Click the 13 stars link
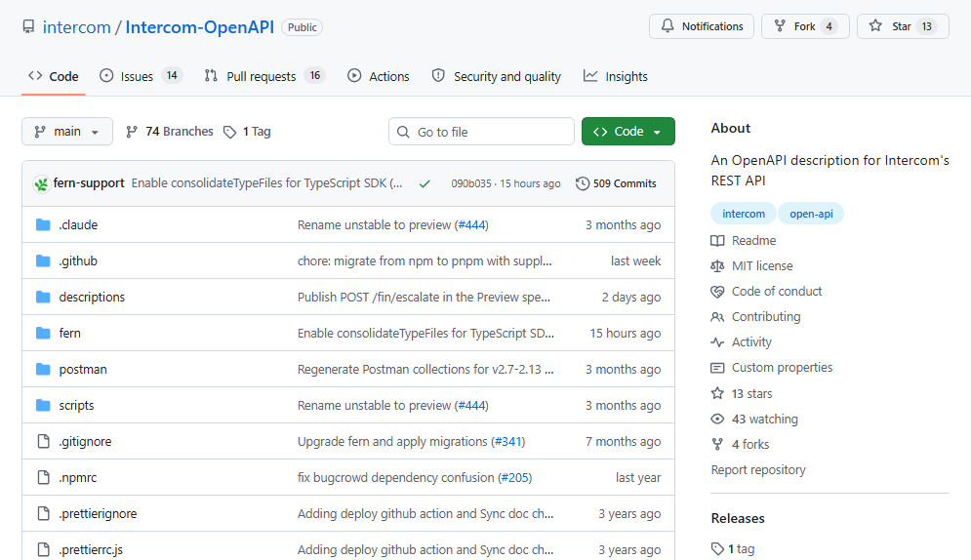 pyautogui.click(x=751, y=393)
